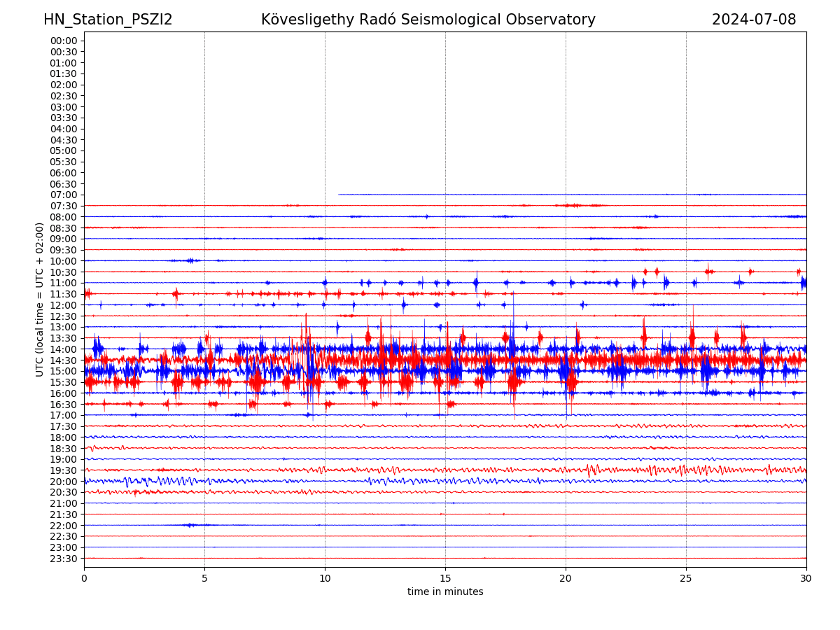This screenshot has width=840, height=630.
Task: Click the HN_Station_PSZI2 station title
Action: coord(108,20)
